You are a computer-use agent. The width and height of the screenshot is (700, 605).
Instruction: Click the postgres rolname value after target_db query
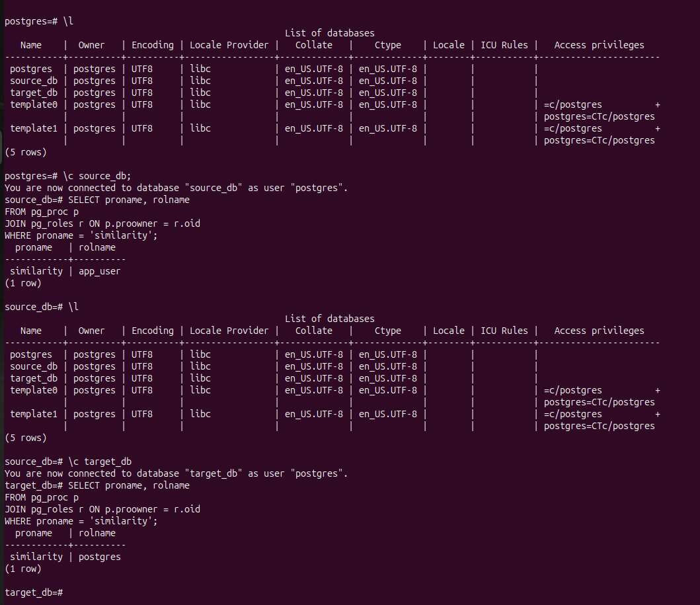(99, 557)
